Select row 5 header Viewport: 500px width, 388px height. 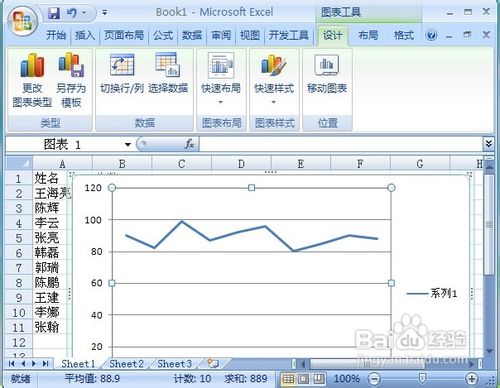click(19, 238)
